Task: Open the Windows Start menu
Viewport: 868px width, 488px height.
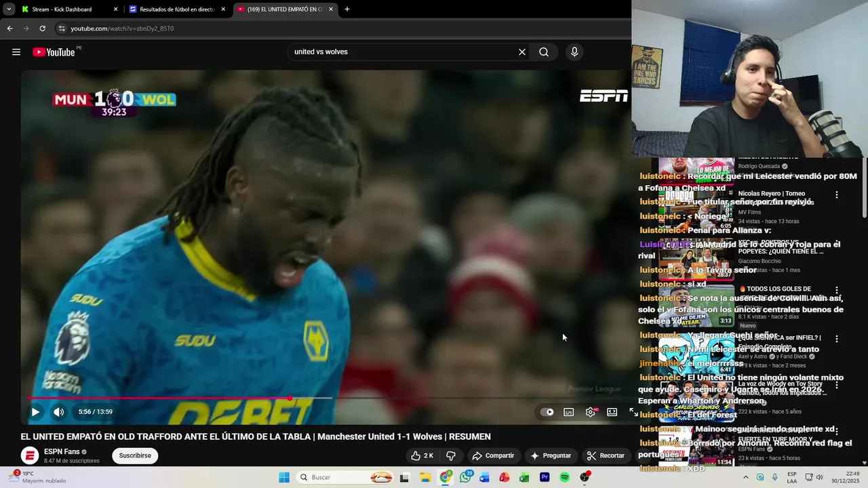Action: tap(284, 477)
